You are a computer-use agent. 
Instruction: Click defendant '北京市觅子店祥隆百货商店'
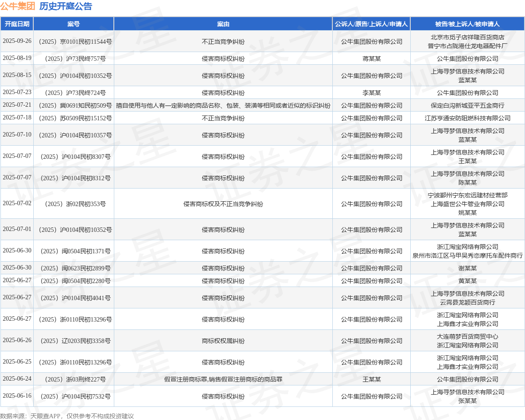coord(467,37)
